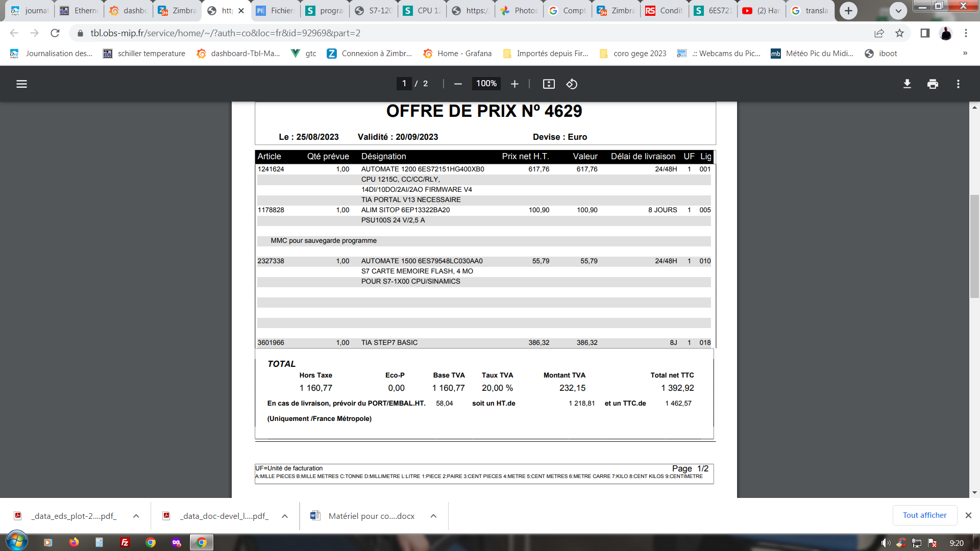Print the PDF with printer icon
Viewport: 980px width, 551px height.
[x=933, y=84]
